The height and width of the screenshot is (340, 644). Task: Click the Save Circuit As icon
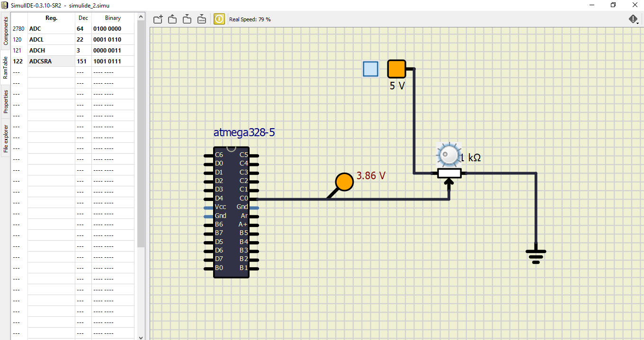click(x=201, y=19)
